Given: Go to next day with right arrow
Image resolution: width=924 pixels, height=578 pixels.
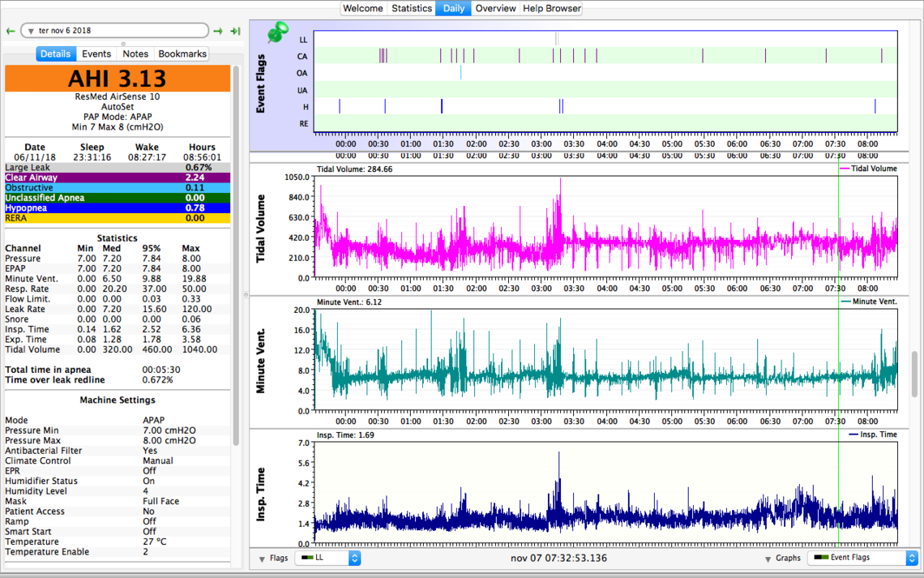Looking at the screenshot, I should pyautogui.click(x=218, y=31).
